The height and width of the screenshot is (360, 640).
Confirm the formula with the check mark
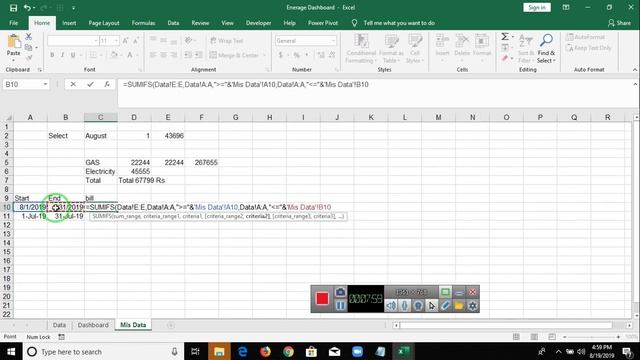pyautogui.click(x=90, y=84)
